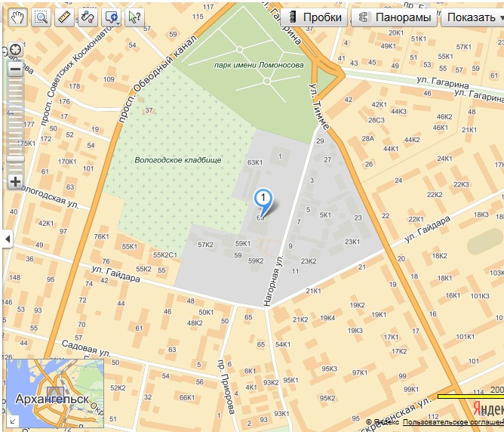Click the Вологодское кладбище map label

pyautogui.click(x=178, y=160)
